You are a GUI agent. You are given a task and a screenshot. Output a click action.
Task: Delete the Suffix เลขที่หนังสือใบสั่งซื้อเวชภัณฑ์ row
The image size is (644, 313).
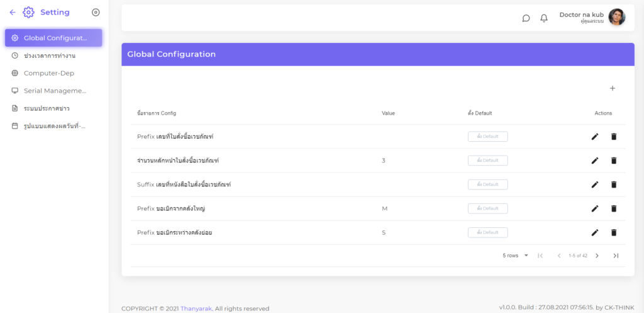coord(614,185)
